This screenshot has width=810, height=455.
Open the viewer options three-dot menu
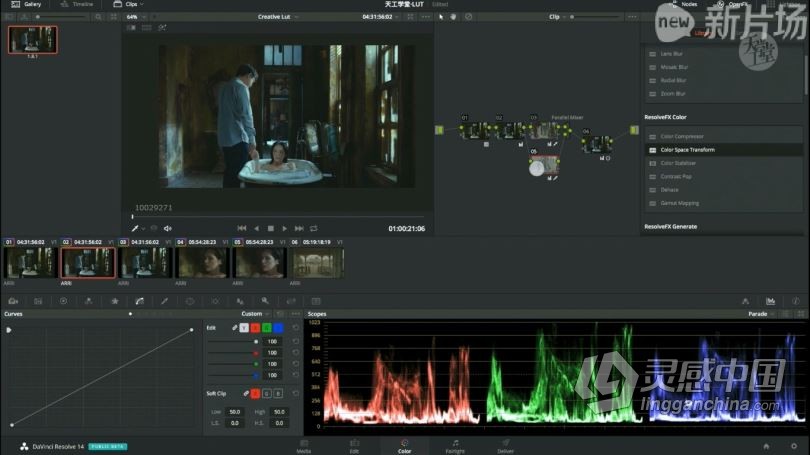coord(426,17)
